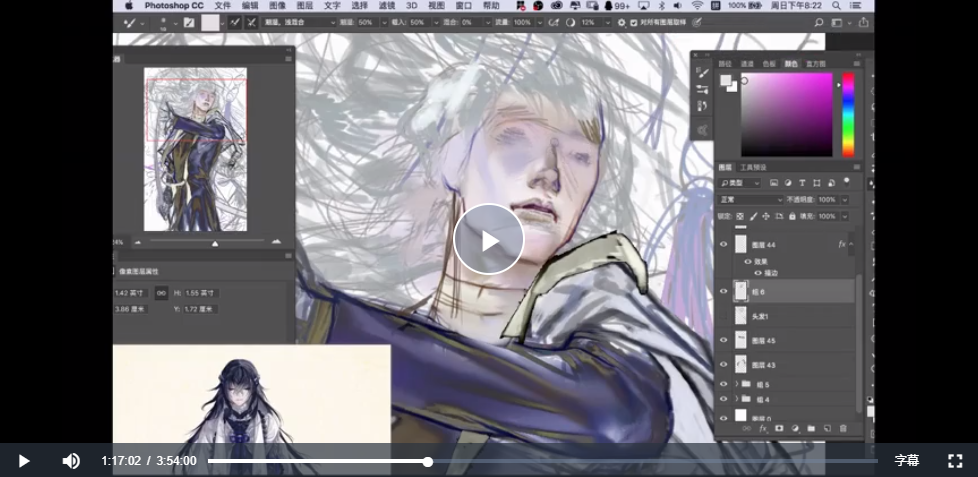Toggle lock position move icon
Viewport: 978px width, 477px height.
click(x=766, y=216)
